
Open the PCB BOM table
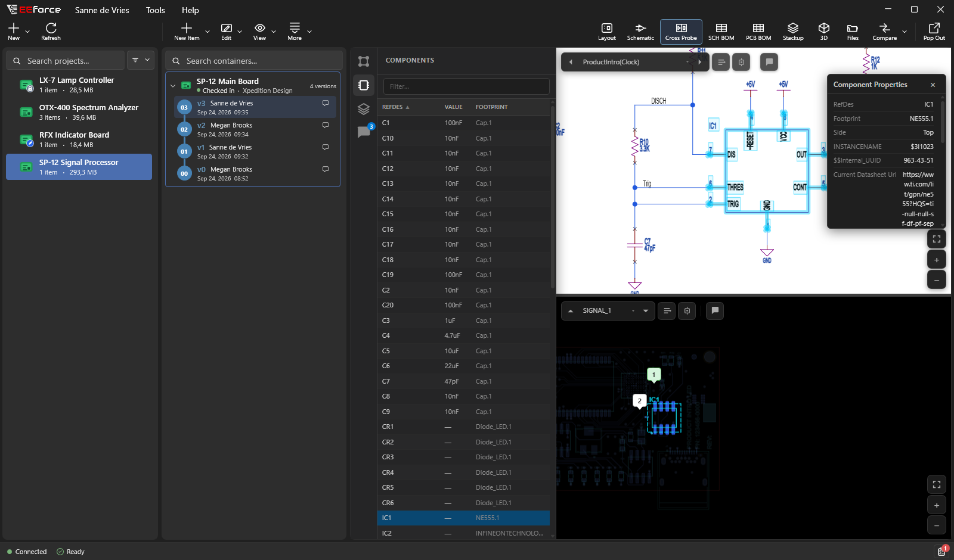click(758, 32)
